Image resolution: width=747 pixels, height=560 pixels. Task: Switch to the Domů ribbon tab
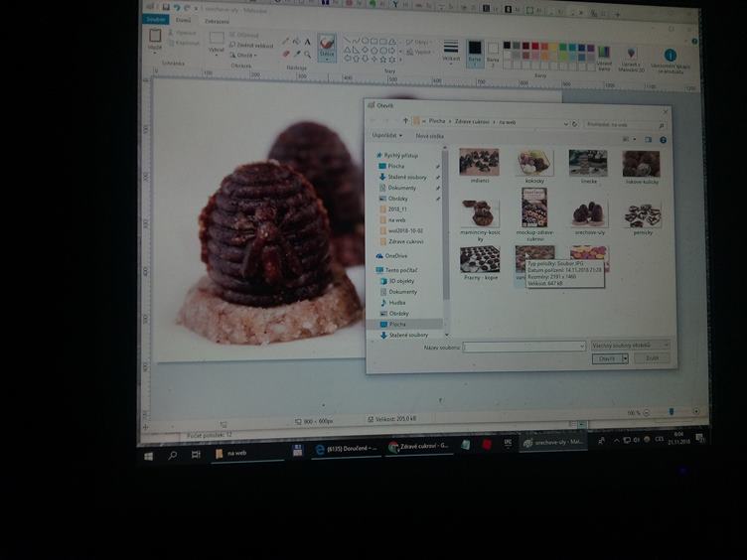click(183, 21)
